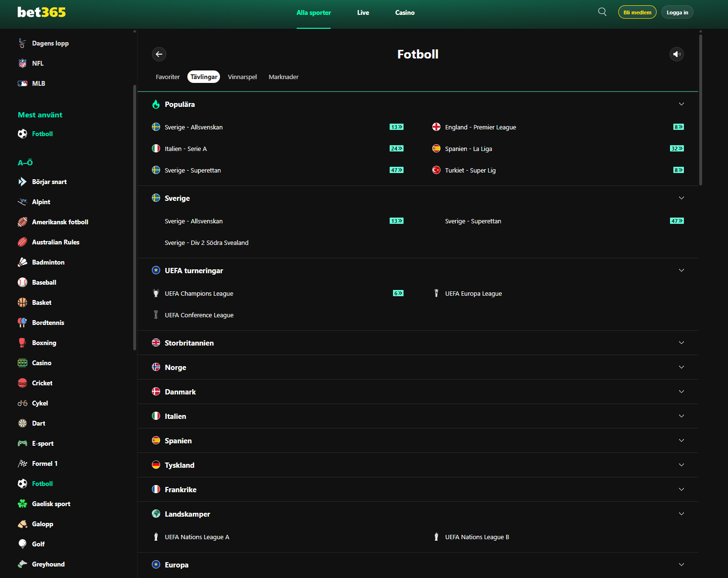Toggle the sound speaker icon

pos(677,54)
